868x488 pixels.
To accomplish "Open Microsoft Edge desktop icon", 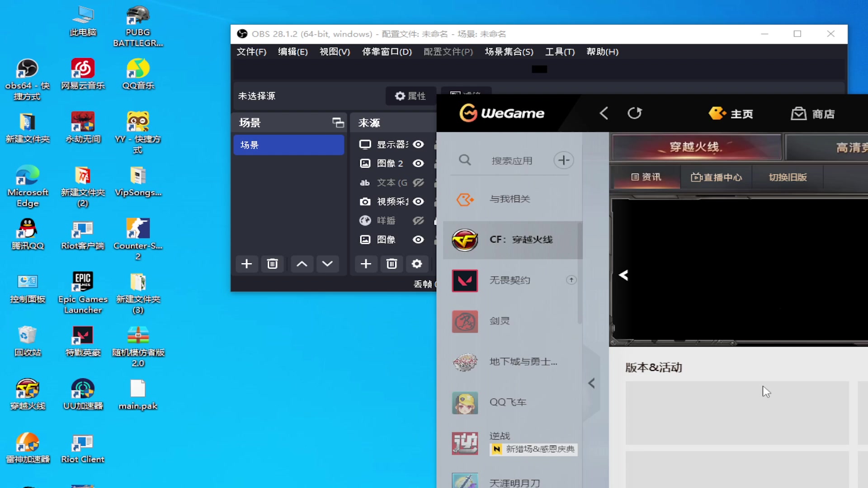I will tap(28, 186).
